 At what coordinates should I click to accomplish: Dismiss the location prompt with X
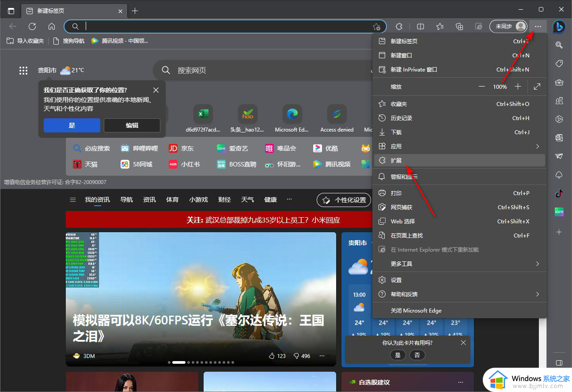[156, 90]
